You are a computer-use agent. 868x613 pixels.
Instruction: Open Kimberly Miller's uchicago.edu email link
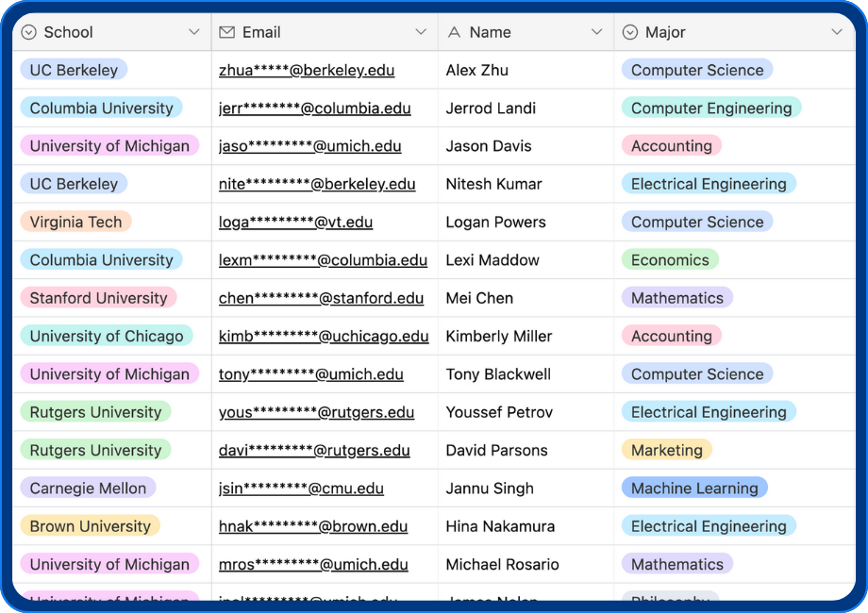tap(324, 337)
